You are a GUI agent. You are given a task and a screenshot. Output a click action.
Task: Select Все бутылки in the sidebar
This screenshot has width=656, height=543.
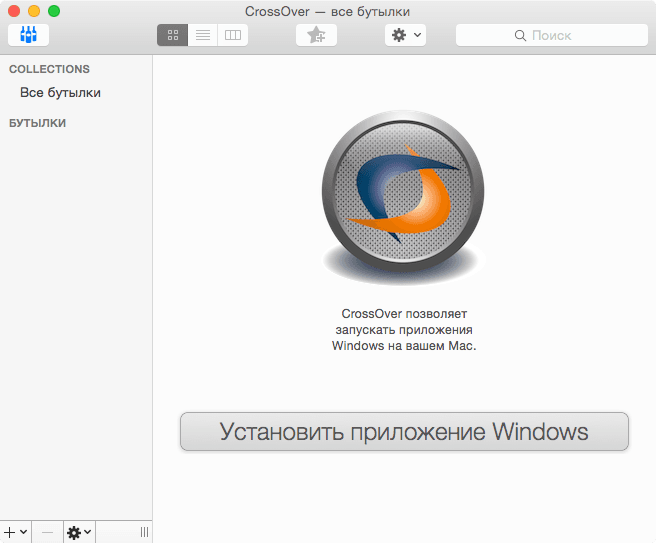[x=60, y=93]
